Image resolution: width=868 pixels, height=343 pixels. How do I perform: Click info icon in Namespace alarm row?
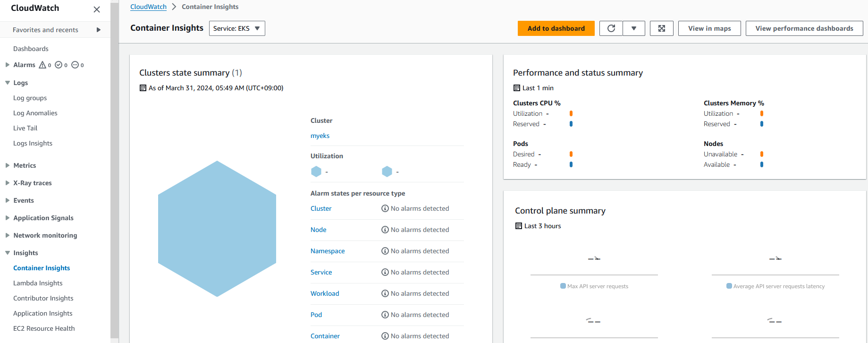tap(385, 251)
